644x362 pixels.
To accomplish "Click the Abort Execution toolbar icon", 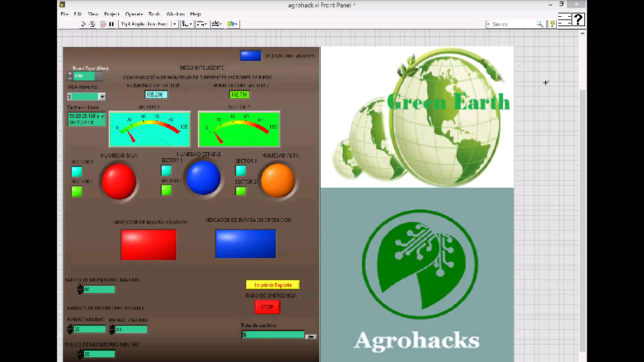I will pos(103,24).
